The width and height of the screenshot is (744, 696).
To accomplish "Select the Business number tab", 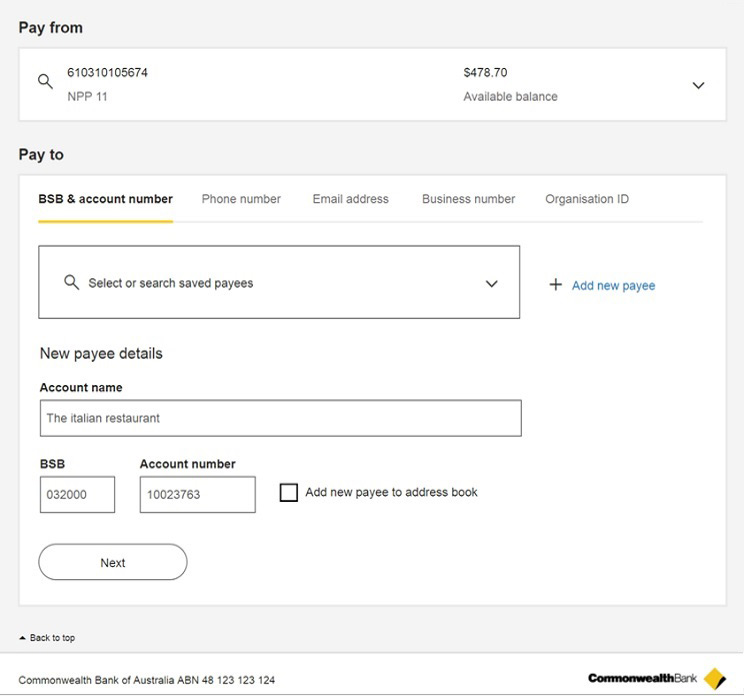I will 468,199.
